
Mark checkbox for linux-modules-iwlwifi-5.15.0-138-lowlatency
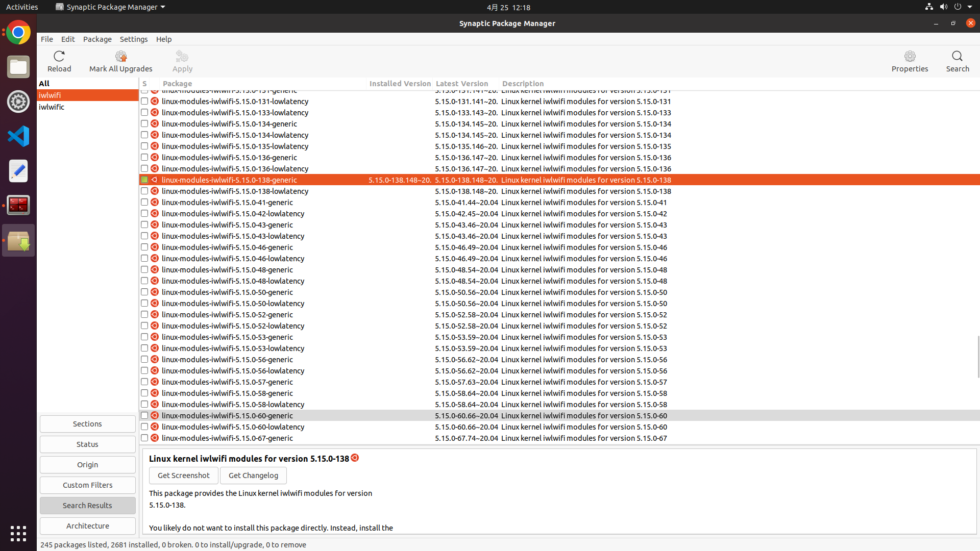pos(144,191)
